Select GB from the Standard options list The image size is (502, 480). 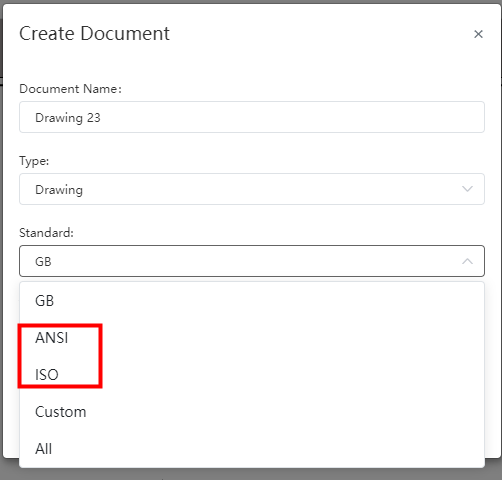[x=252, y=301]
